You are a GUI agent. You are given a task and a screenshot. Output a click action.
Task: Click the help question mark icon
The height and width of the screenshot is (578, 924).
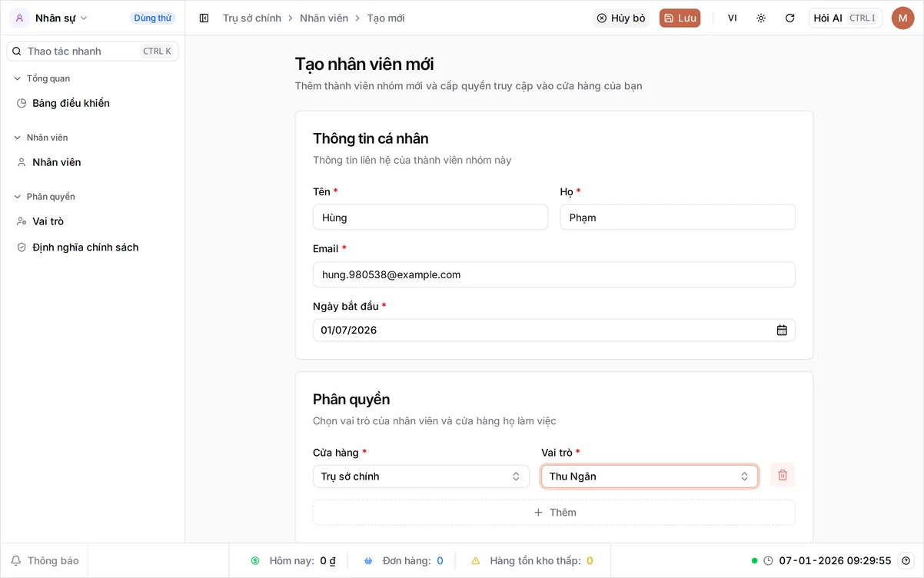906,560
